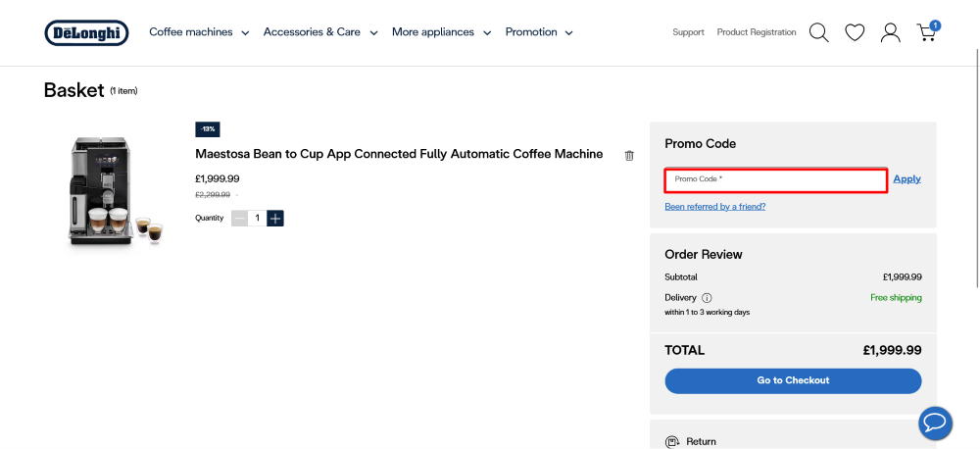Open the De'Longhi logo homepage
Viewport: 980px width, 449px height.
point(86,32)
